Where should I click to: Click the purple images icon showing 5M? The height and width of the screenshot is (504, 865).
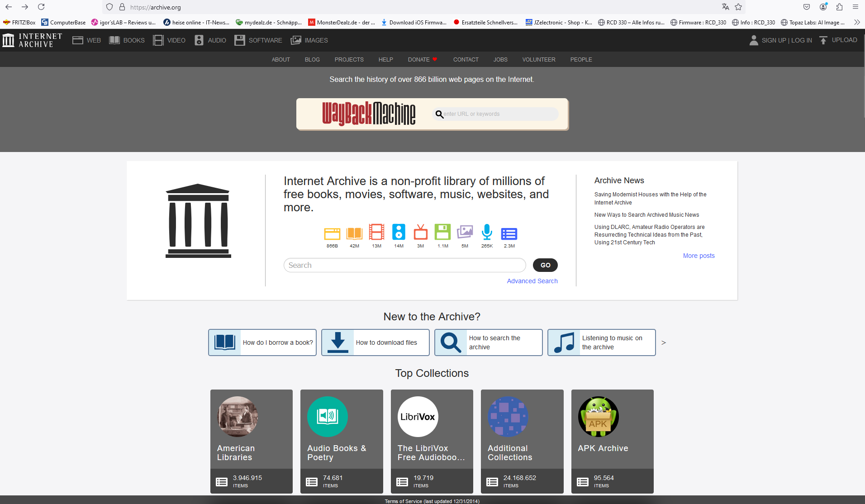tap(465, 232)
